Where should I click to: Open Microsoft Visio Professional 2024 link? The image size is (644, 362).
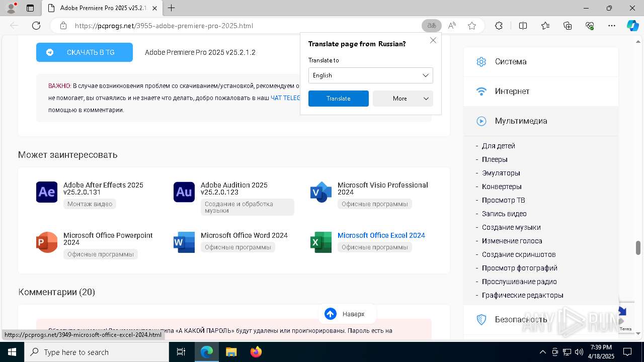pos(383,189)
